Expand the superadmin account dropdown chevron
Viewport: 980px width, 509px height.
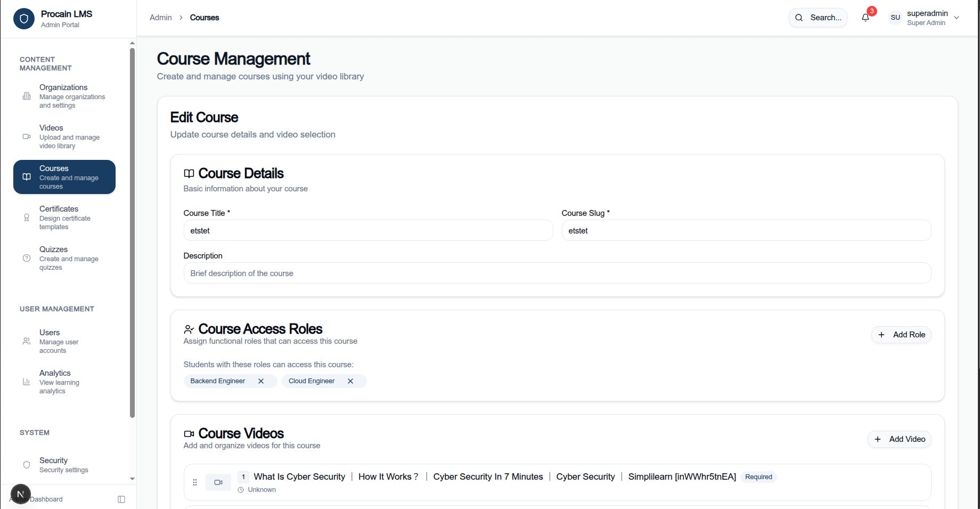(957, 18)
